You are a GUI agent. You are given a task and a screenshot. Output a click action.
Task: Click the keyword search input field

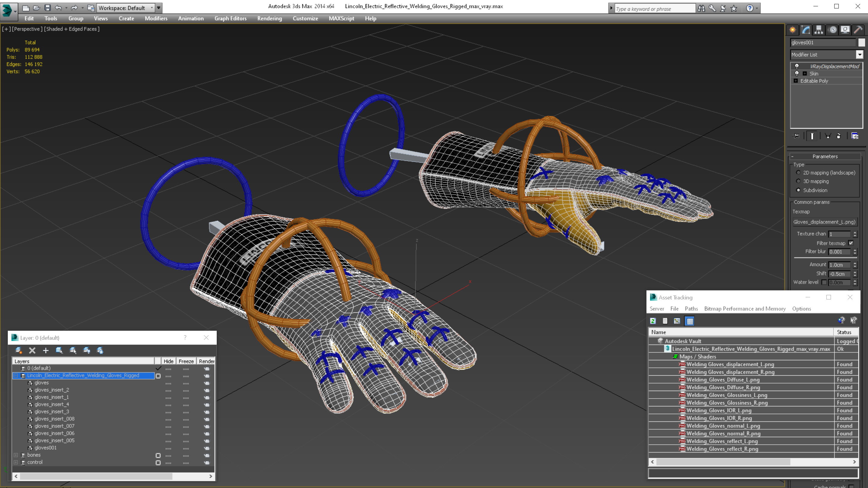coord(655,9)
